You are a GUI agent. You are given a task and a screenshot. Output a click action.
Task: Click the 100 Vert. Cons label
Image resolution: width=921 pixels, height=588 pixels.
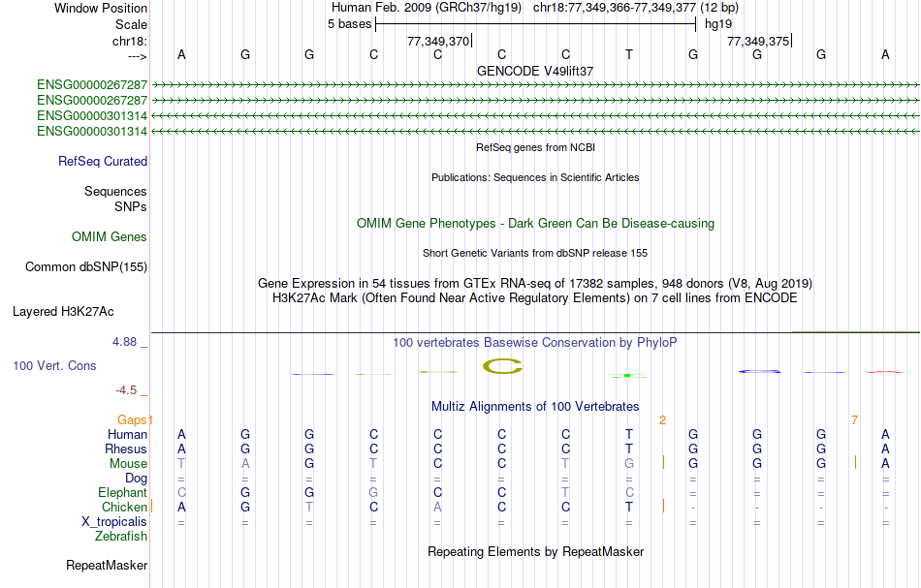pos(54,366)
